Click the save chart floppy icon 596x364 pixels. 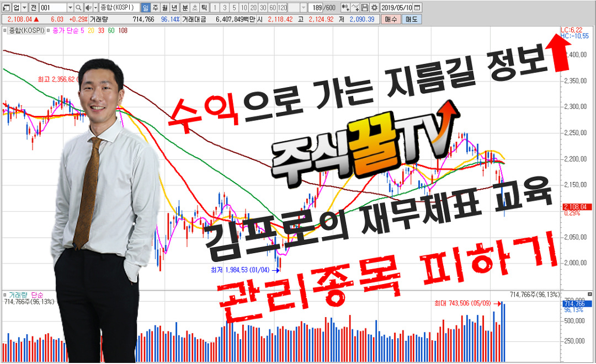365,8
